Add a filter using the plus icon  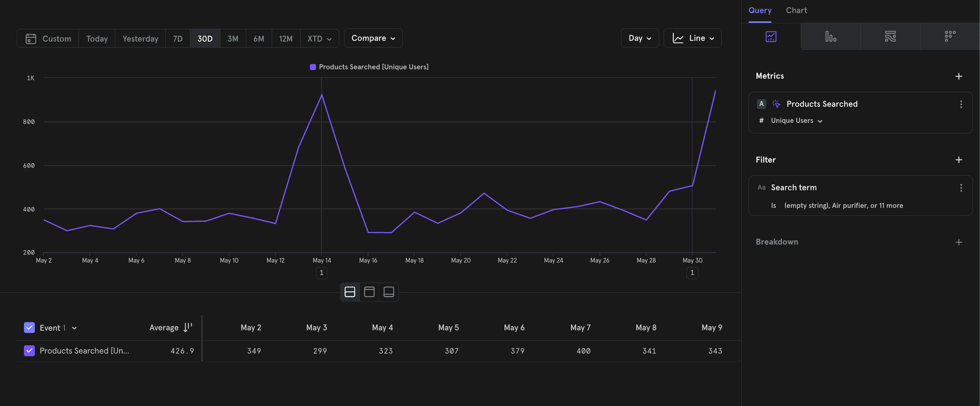(x=958, y=160)
